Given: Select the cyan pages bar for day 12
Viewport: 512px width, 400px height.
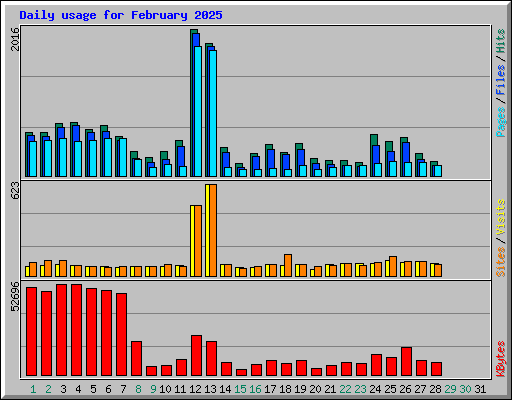Looking at the screenshot, I should click(198, 111).
